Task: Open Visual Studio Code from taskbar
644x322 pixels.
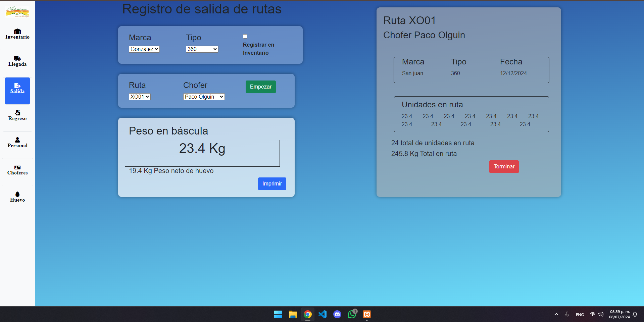Action: click(323, 314)
